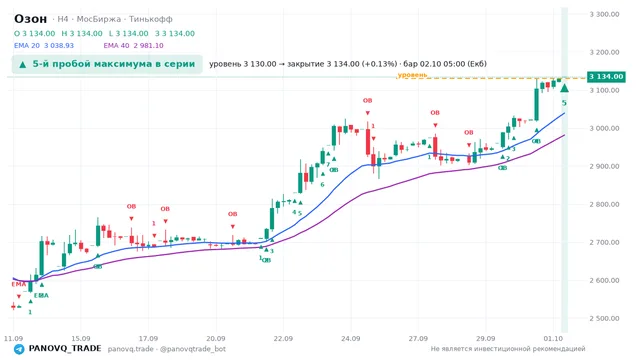Click the large green triangle marker above number 5

564,88
